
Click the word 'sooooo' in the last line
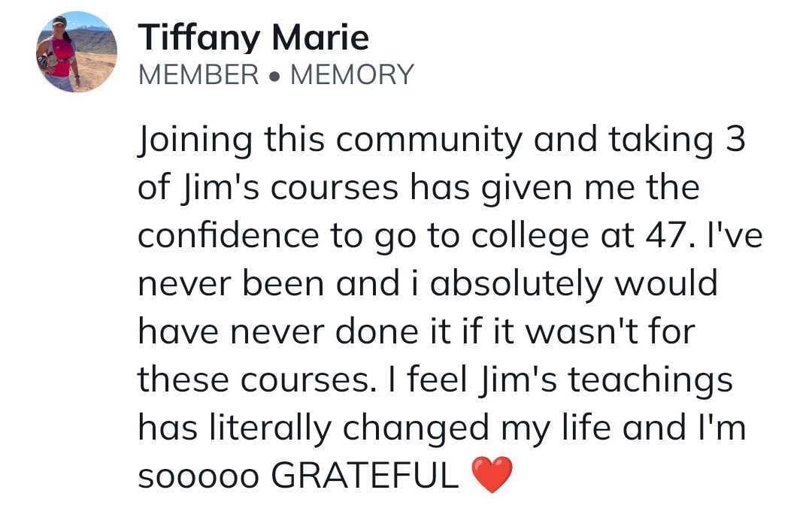[x=198, y=477]
